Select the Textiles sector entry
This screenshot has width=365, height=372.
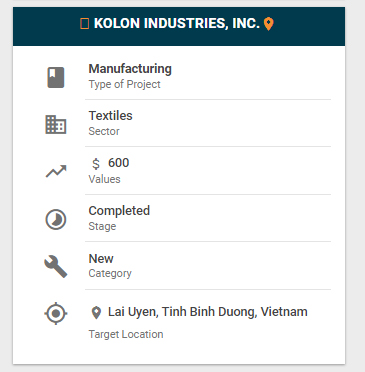pyautogui.click(x=110, y=116)
